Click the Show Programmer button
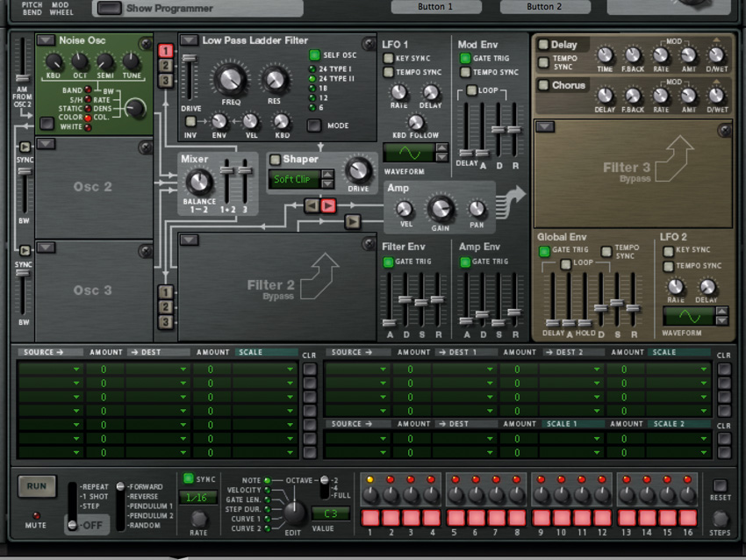 109,8
